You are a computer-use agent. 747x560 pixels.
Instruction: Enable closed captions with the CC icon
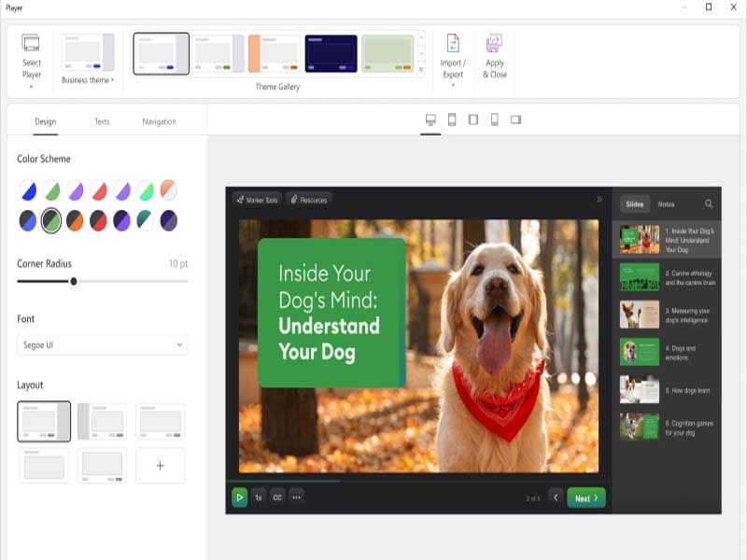coord(279,497)
